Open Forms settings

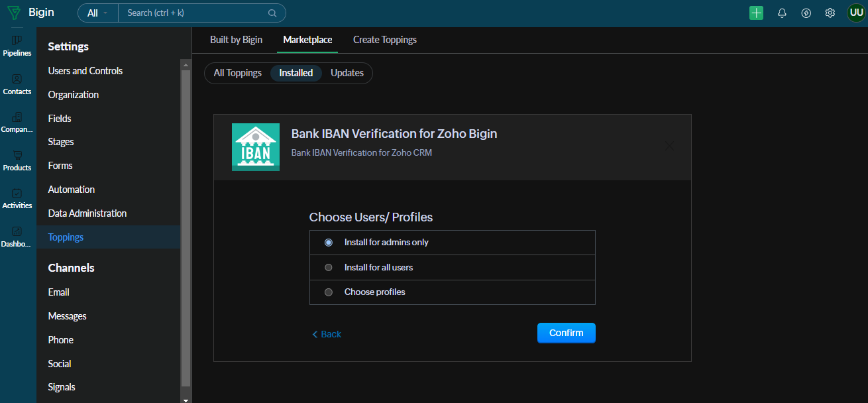60,166
